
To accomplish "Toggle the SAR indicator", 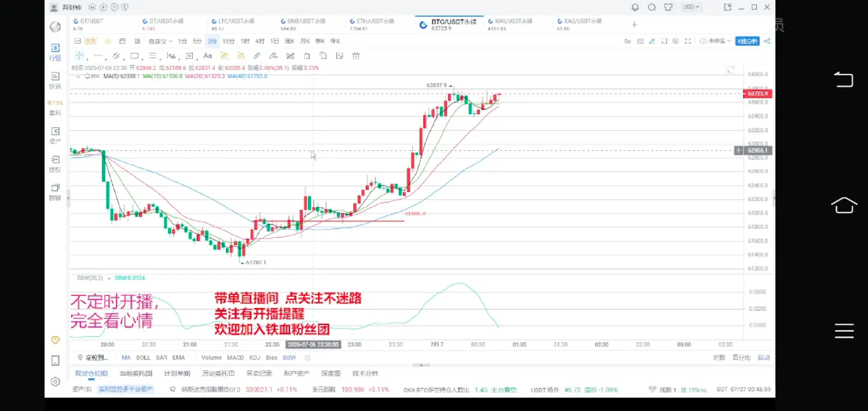I will pyautogui.click(x=161, y=358).
